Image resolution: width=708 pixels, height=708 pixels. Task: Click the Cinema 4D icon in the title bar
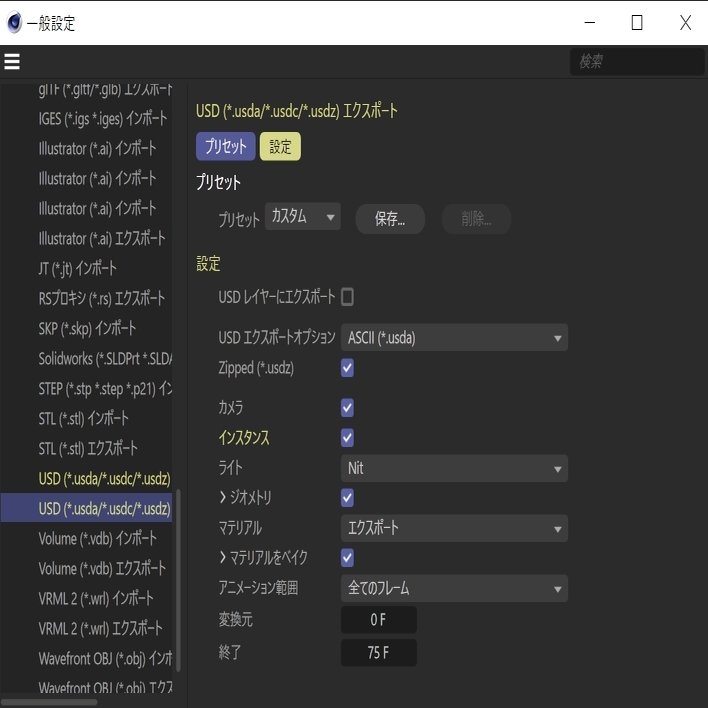point(14,23)
